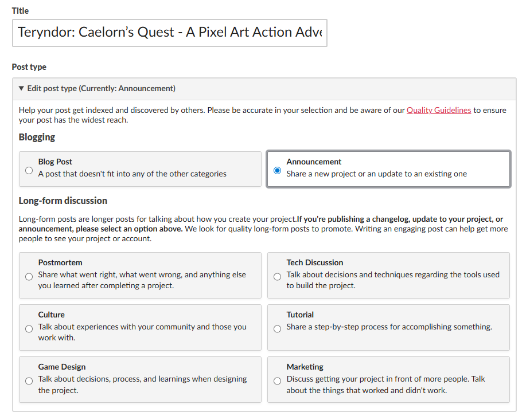Click the Blog Post option card
This screenshot has width=530, height=420.
pyautogui.click(x=140, y=168)
